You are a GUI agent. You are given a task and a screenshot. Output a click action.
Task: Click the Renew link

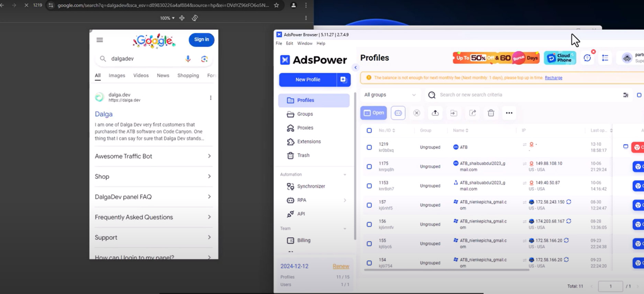pyautogui.click(x=341, y=266)
